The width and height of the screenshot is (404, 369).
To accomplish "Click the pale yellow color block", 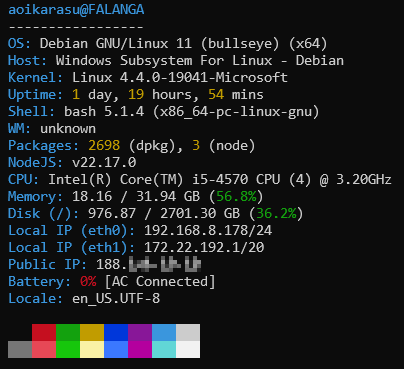I will click(92, 349).
